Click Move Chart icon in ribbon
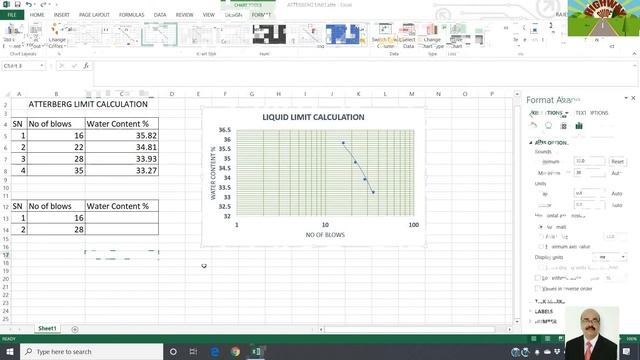 coord(457,36)
